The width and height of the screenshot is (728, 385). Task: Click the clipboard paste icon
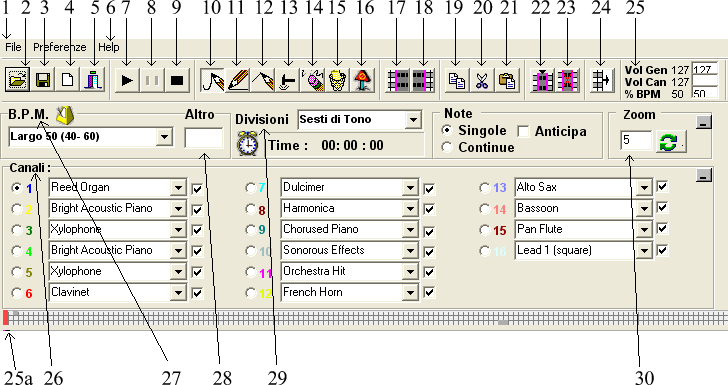(x=507, y=80)
